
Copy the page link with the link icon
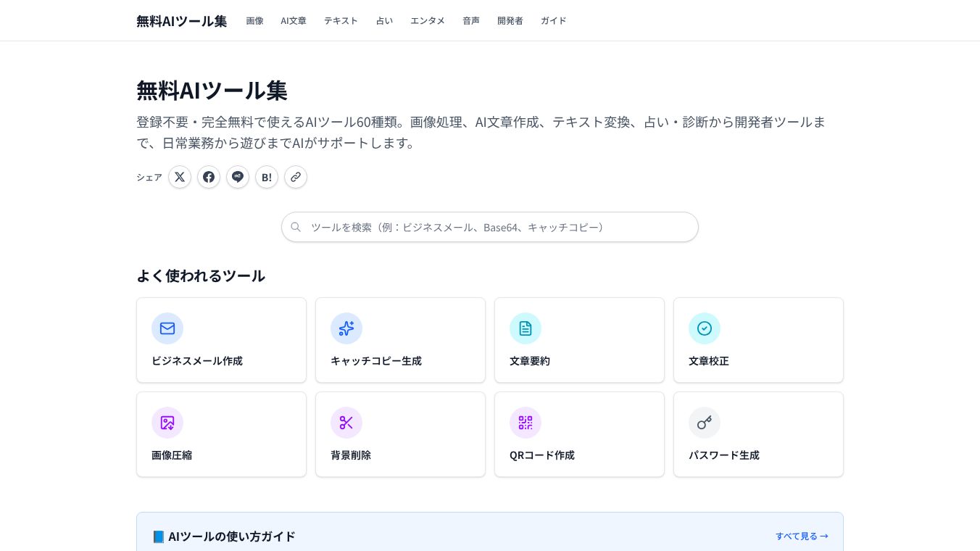296,177
